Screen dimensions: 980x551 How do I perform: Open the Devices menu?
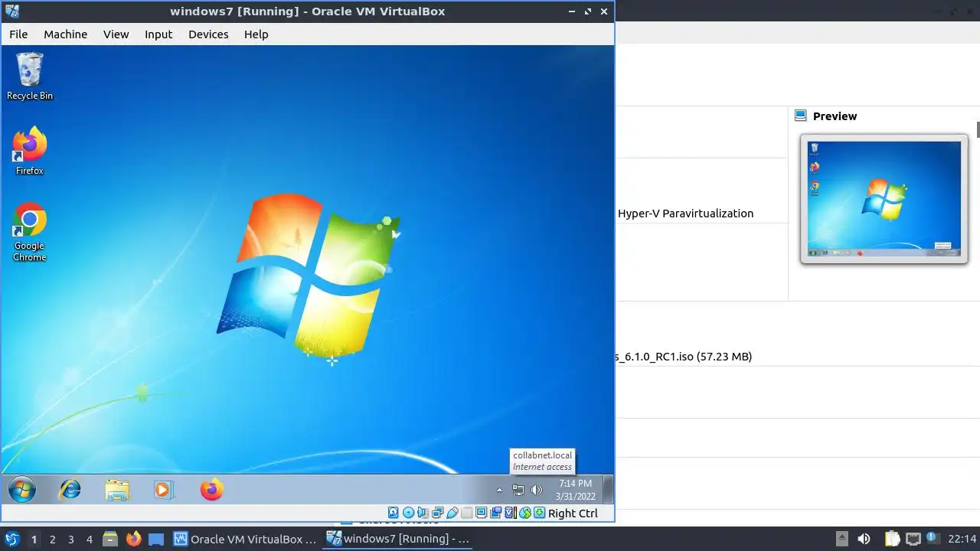[208, 34]
